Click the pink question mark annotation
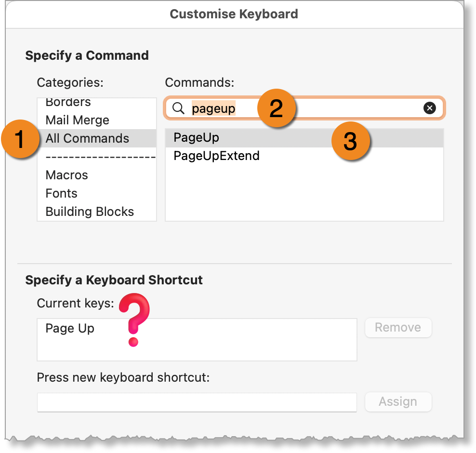Viewport: 476px width, 453px height. click(134, 320)
